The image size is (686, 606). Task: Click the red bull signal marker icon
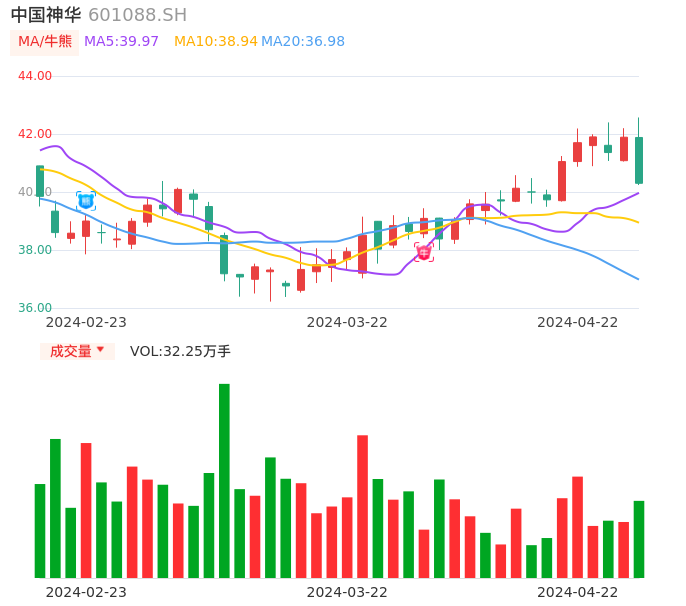(424, 252)
